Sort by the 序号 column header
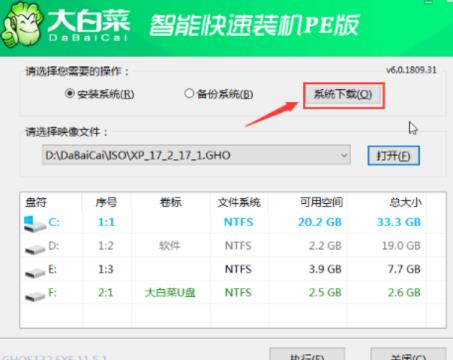The height and width of the screenshot is (360, 453). 106,202
